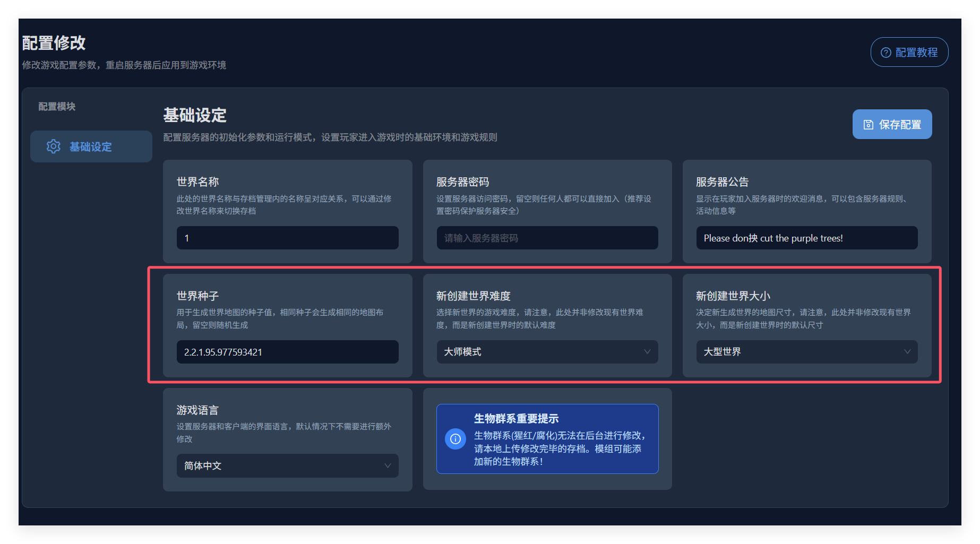Select 基础设定 under 配置模块 sidebar

point(90,146)
